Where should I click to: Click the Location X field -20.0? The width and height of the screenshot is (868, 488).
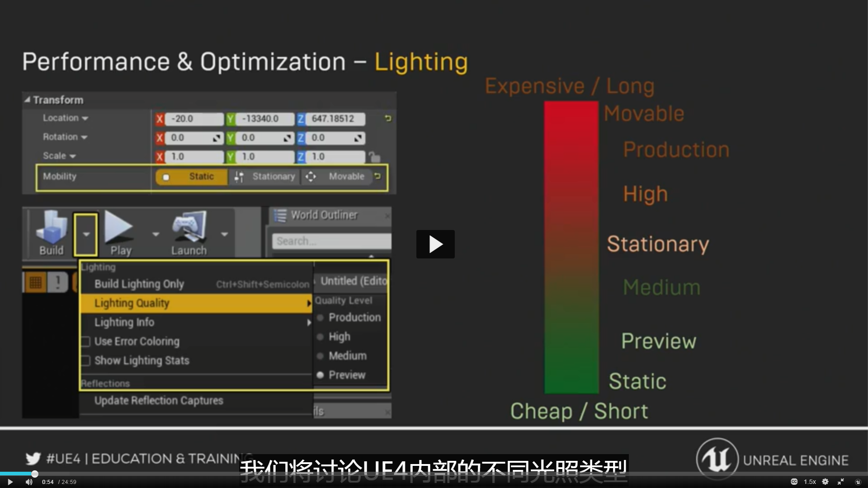[194, 119]
